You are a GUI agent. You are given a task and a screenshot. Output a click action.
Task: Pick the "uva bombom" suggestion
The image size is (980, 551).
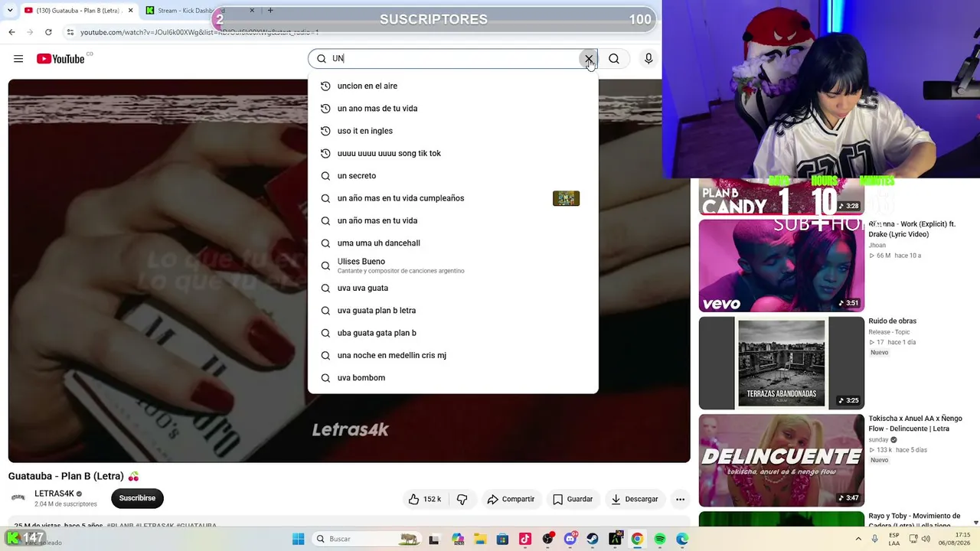tap(452, 378)
